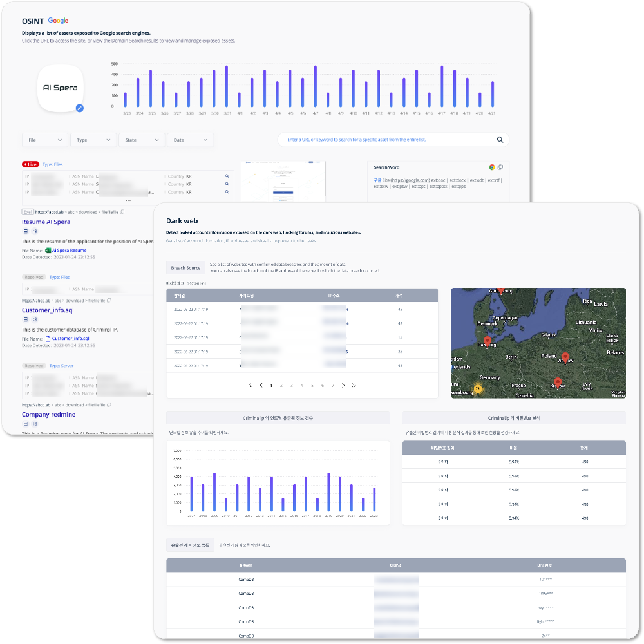
Task: Open the Customer_info.sql file name link
Action: click(x=70, y=338)
